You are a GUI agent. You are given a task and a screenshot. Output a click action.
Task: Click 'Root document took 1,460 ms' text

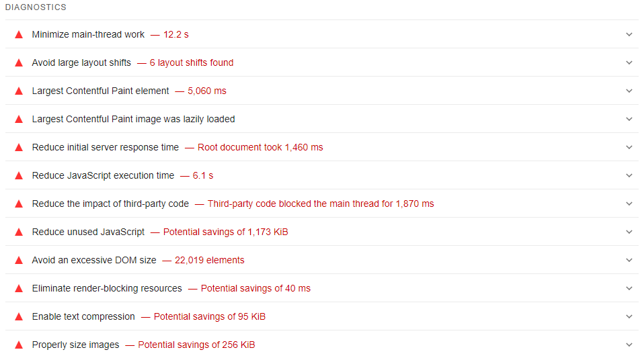pyautogui.click(x=259, y=147)
